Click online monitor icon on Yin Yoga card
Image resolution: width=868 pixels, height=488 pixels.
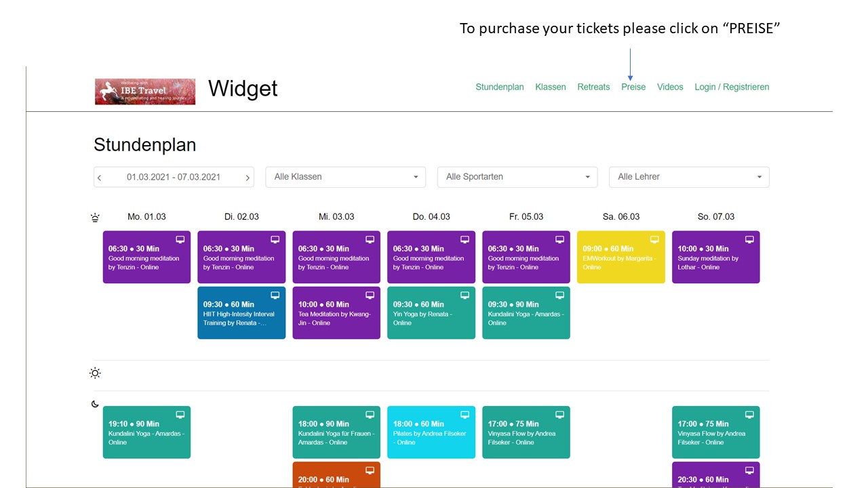(x=465, y=296)
